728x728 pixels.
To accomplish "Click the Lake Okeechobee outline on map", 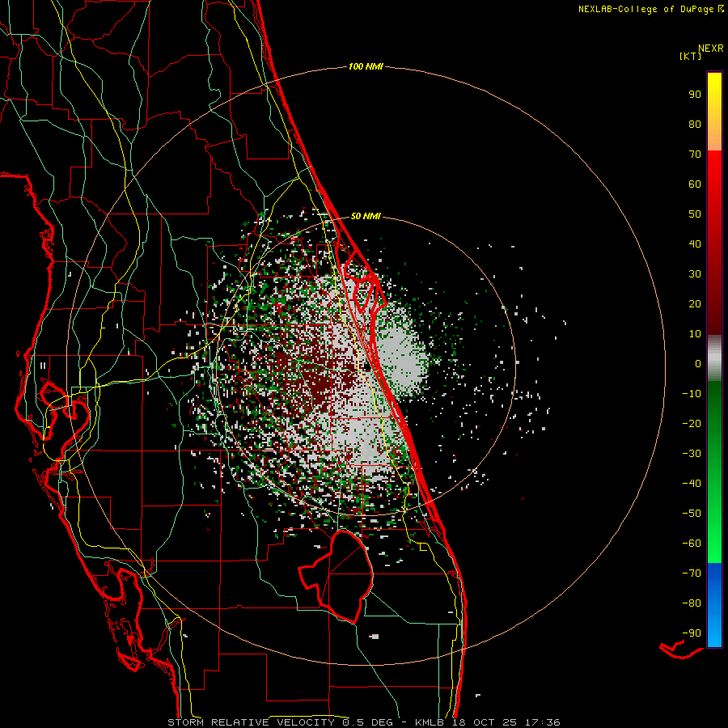I will [336, 576].
